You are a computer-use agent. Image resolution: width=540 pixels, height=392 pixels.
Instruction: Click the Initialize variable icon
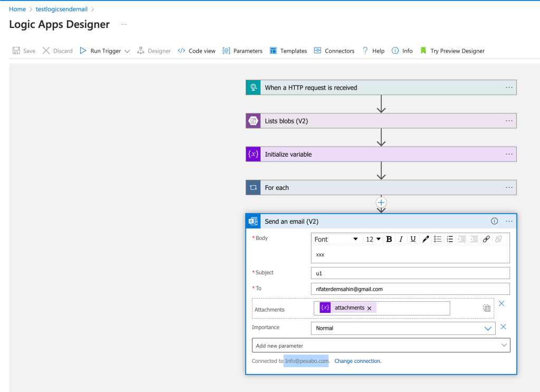point(253,154)
